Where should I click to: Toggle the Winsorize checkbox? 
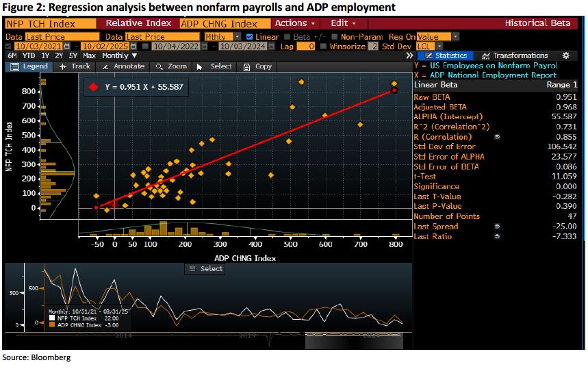[x=323, y=46]
